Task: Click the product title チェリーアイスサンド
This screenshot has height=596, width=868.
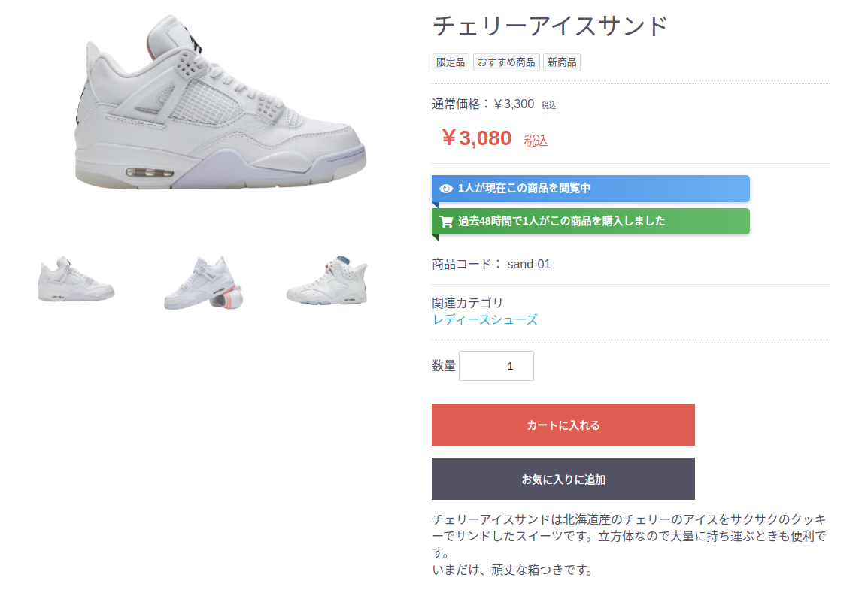Action: (551, 26)
